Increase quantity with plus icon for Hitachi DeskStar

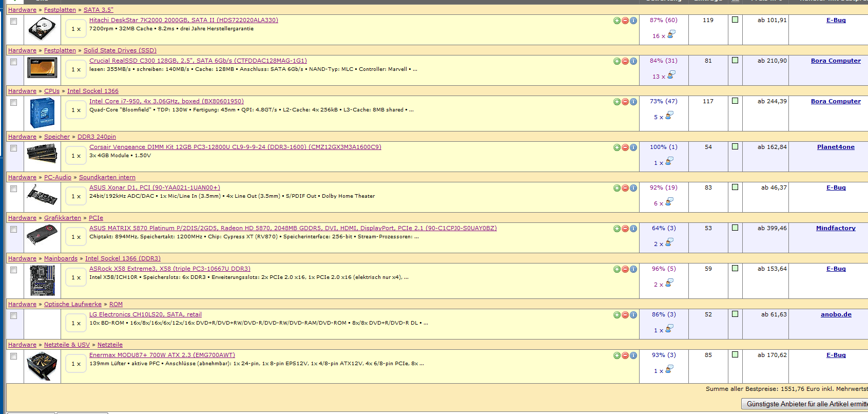pyautogui.click(x=617, y=21)
